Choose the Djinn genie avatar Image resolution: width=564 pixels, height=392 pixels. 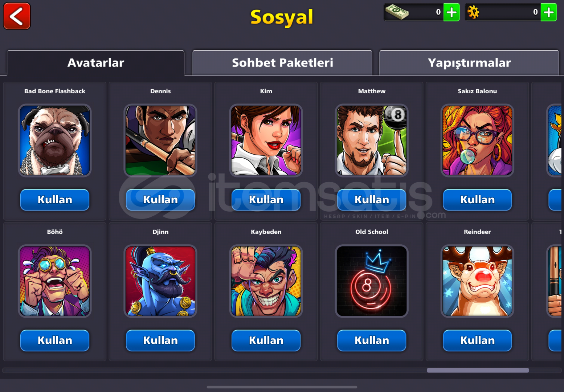tap(160, 281)
